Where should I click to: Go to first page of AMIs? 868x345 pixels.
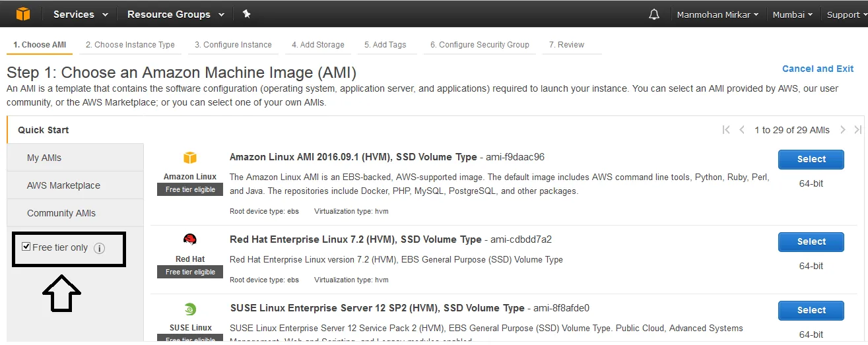tap(726, 130)
